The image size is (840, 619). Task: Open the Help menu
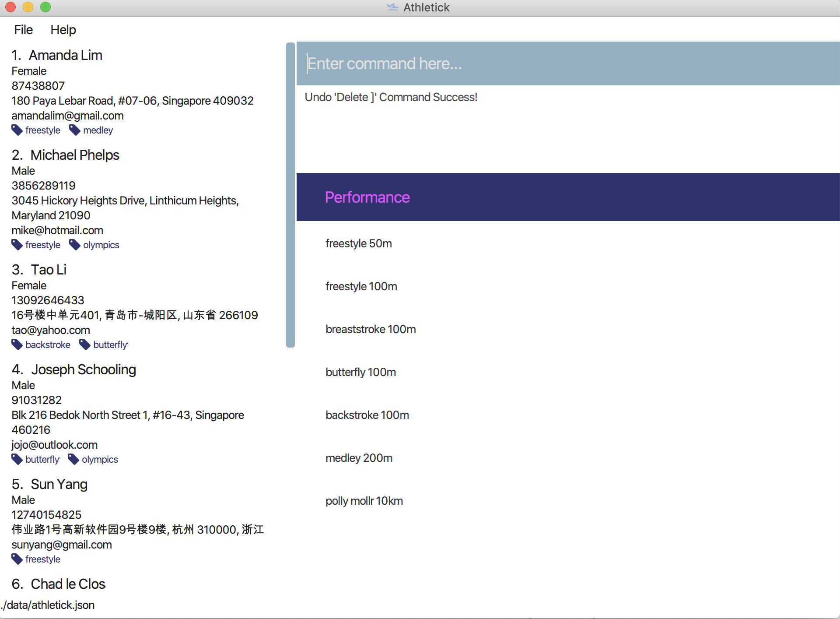[x=63, y=30]
